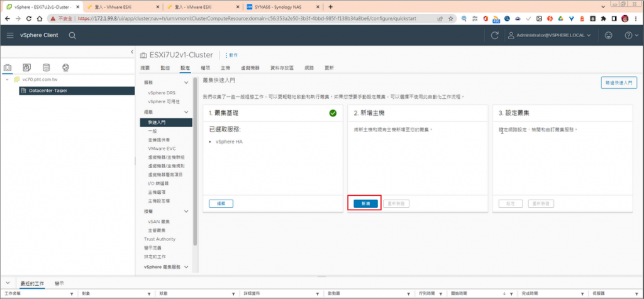Filter the status (狀態) column
Image resolution: width=644 pixels, height=299 pixels.
[x=234, y=295]
